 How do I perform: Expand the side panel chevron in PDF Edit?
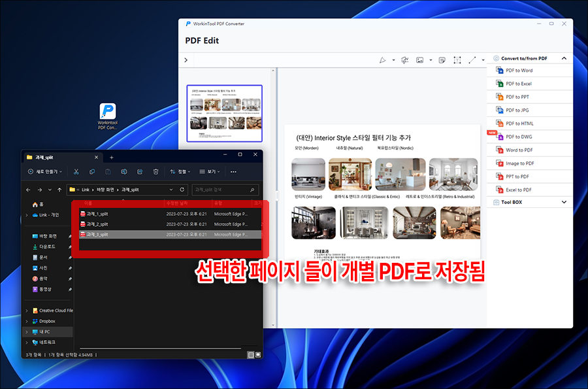pos(186,60)
